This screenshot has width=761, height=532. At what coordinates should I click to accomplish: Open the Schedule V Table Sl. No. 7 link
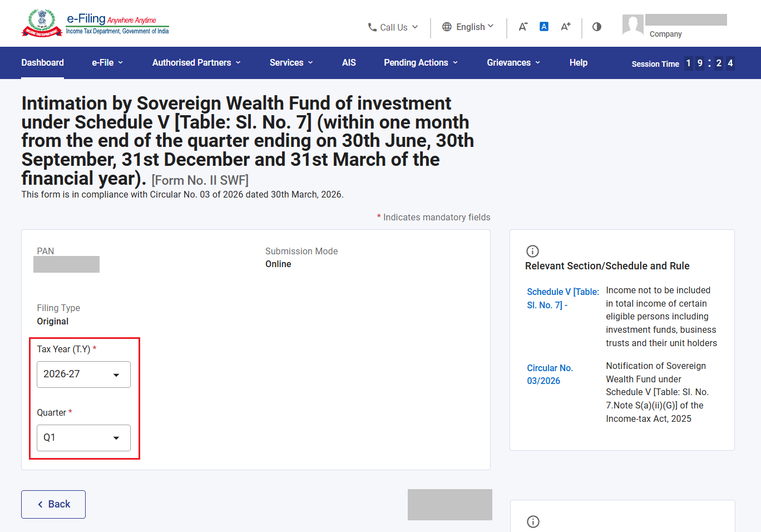coord(563,298)
